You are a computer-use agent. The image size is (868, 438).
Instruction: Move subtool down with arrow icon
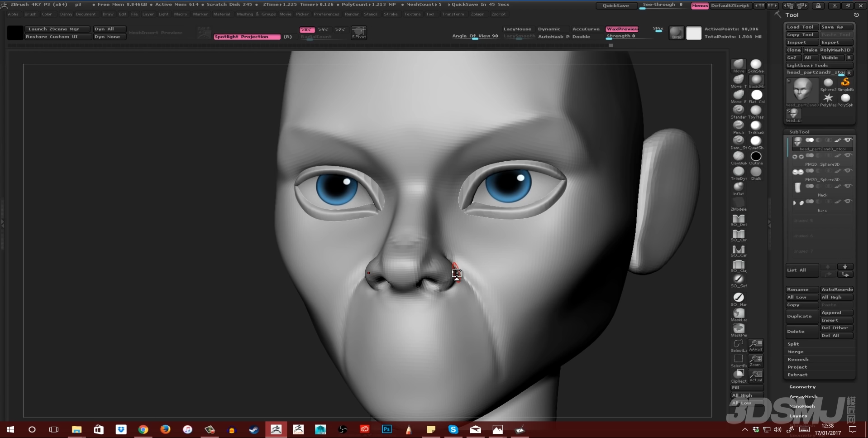tap(845, 267)
